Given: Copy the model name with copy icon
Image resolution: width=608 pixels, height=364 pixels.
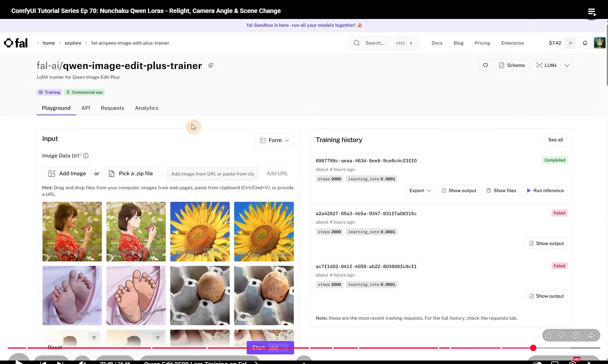Looking at the screenshot, I should tap(211, 65).
